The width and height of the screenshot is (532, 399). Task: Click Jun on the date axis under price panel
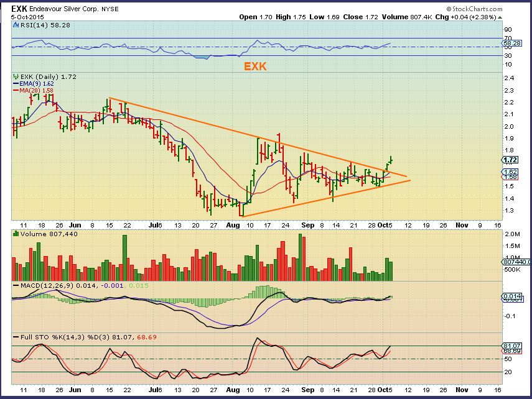tap(75, 225)
